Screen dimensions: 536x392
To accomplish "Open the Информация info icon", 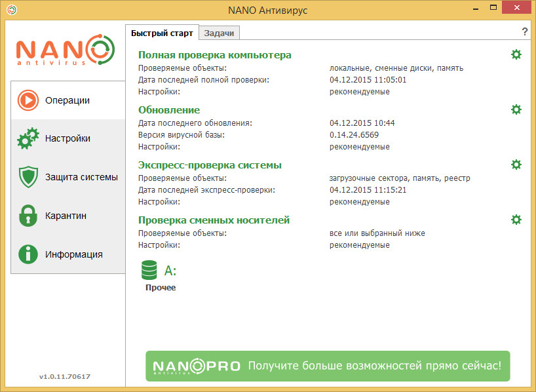I will point(28,254).
